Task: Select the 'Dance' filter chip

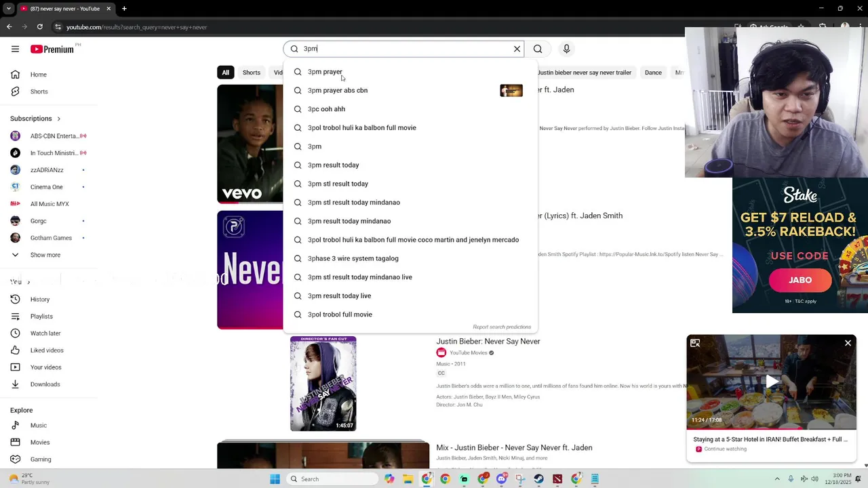Action: [x=653, y=73]
